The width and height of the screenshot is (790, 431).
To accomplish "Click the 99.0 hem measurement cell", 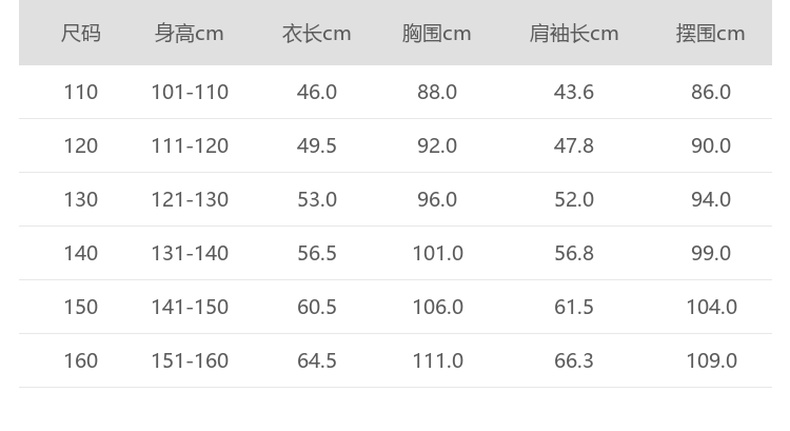I will point(711,253).
